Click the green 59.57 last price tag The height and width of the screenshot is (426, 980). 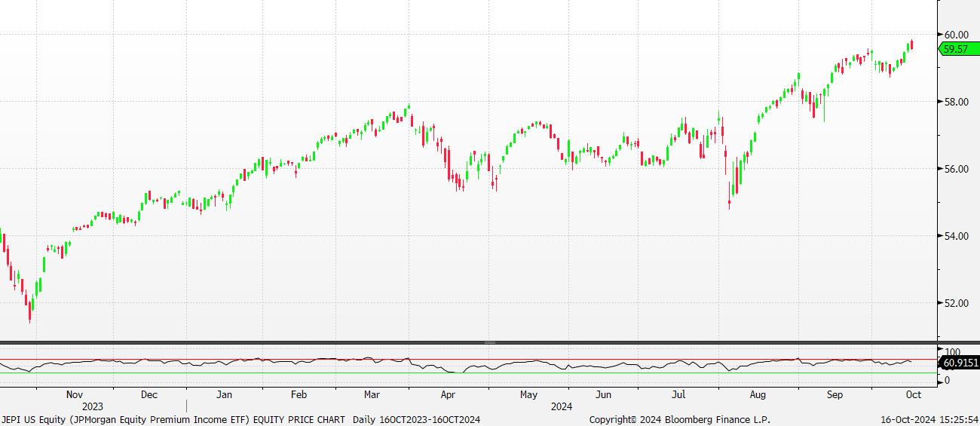(957, 49)
